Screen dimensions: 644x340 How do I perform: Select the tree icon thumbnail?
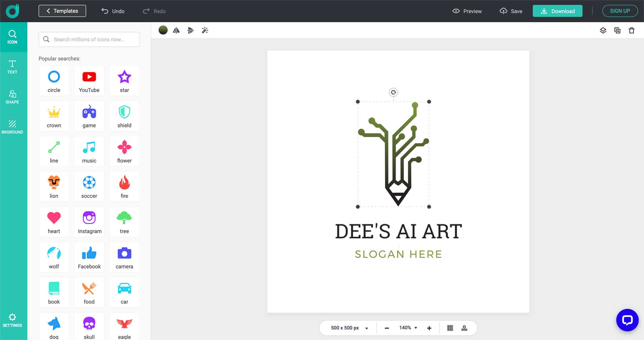pos(124,222)
